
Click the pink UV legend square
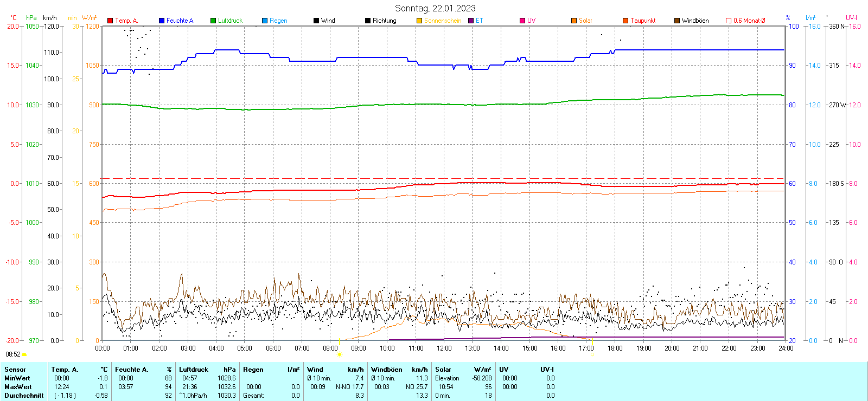click(x=522, y=21)
